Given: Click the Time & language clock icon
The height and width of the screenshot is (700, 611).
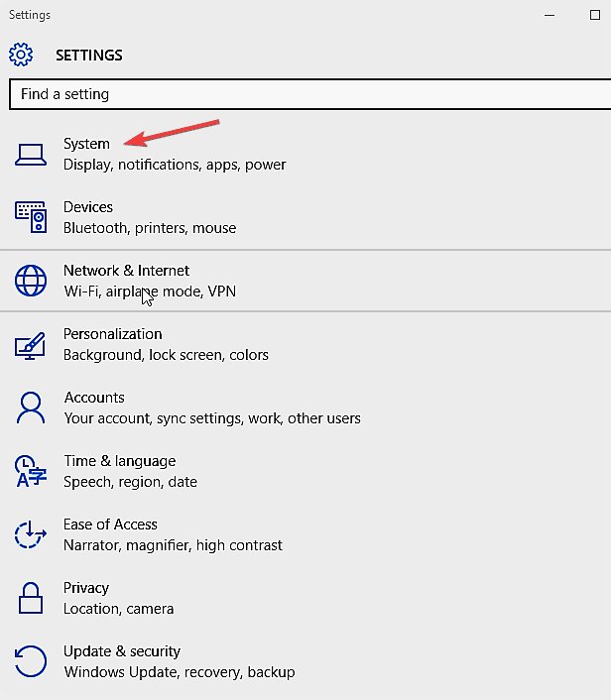Looking at the screenshot, I should pos(31,471).
